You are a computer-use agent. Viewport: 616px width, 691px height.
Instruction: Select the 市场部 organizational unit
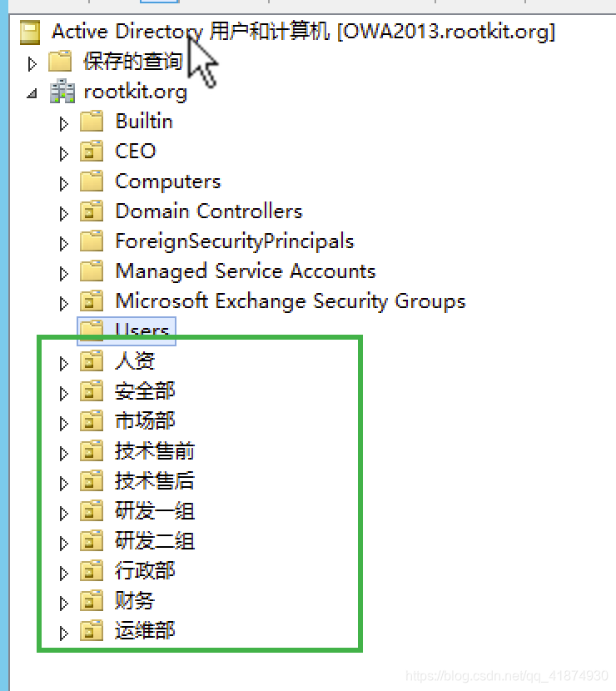(145, 421)
